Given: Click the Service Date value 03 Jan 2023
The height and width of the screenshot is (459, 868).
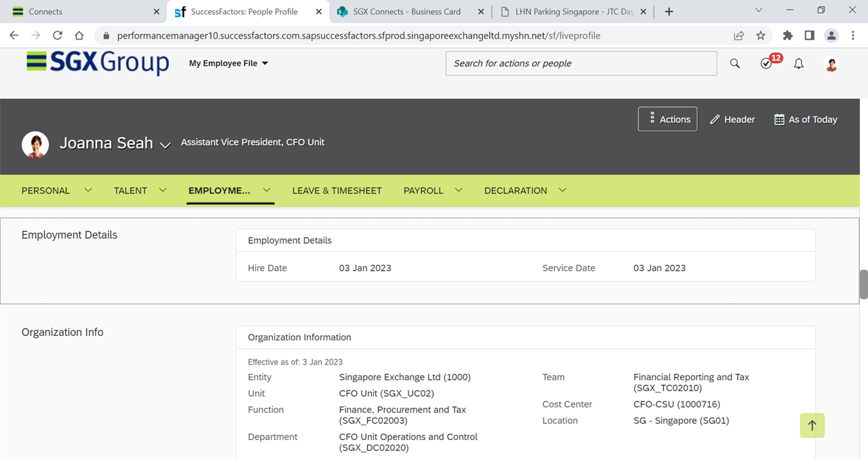Looking at the screenshot, I should (x=660, y=268).
